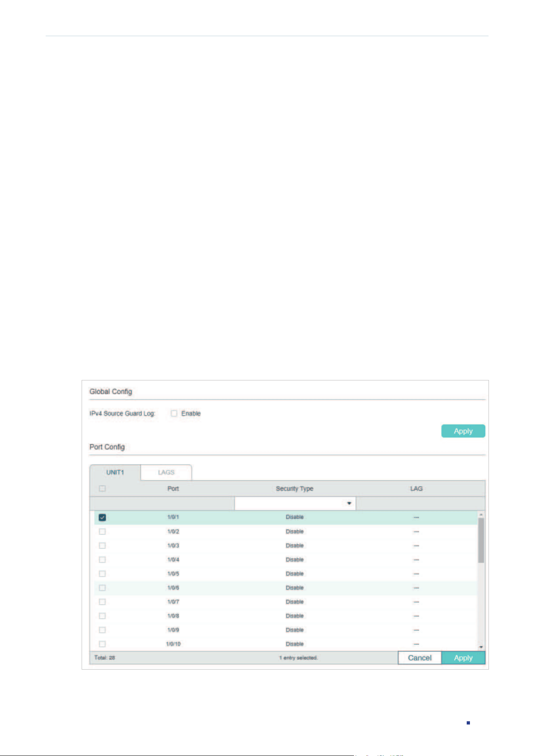Image resolution: width=535 pixels, height=756 pixels.
Task: Switch to the LAGS tab
Action: pyautogui.click(x=166, y=472)
